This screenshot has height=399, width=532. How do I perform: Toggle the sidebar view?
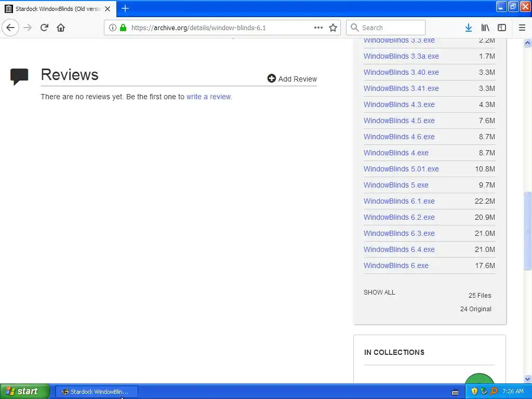tap(502, 28)
